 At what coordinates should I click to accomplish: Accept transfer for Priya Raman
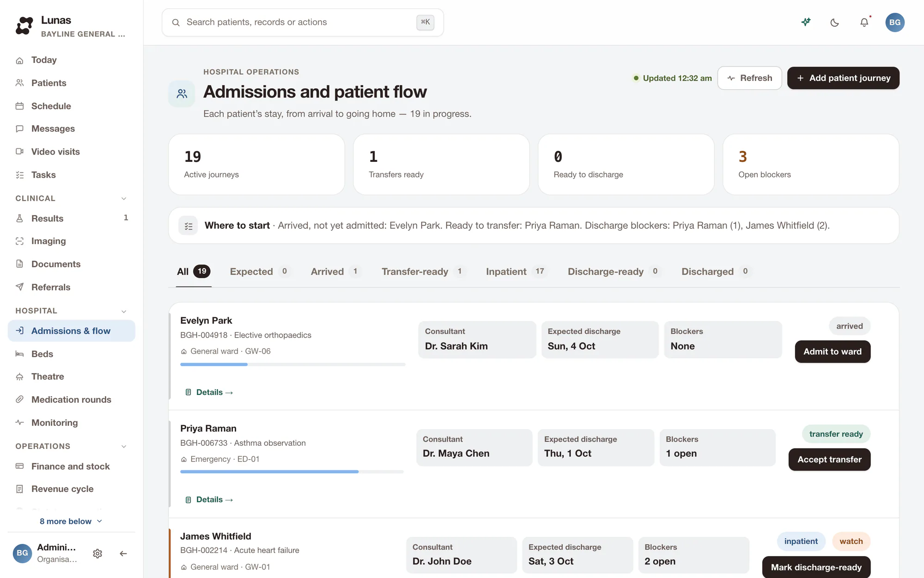(829, 460)
